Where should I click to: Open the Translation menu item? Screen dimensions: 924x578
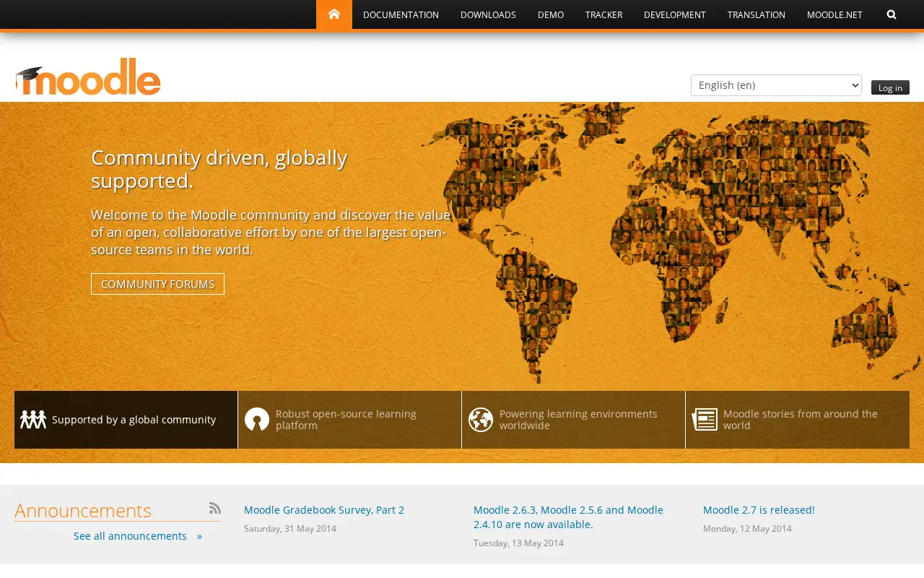click(757, 14)
